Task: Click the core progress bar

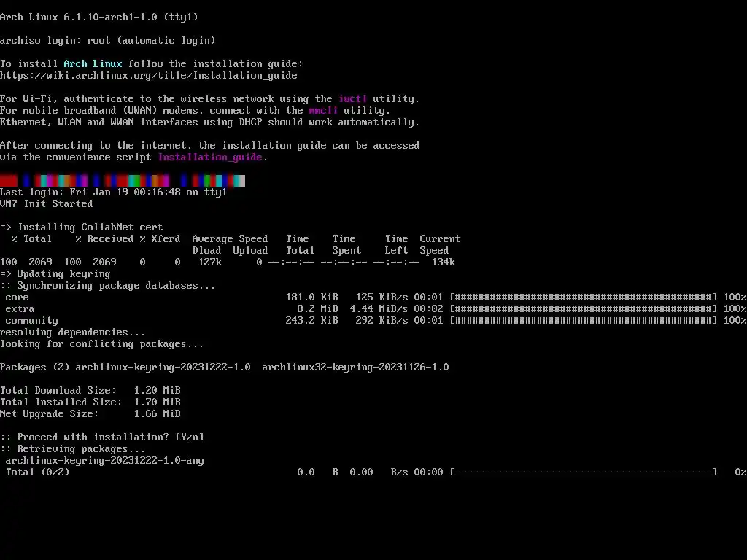Action: [584, 297]
